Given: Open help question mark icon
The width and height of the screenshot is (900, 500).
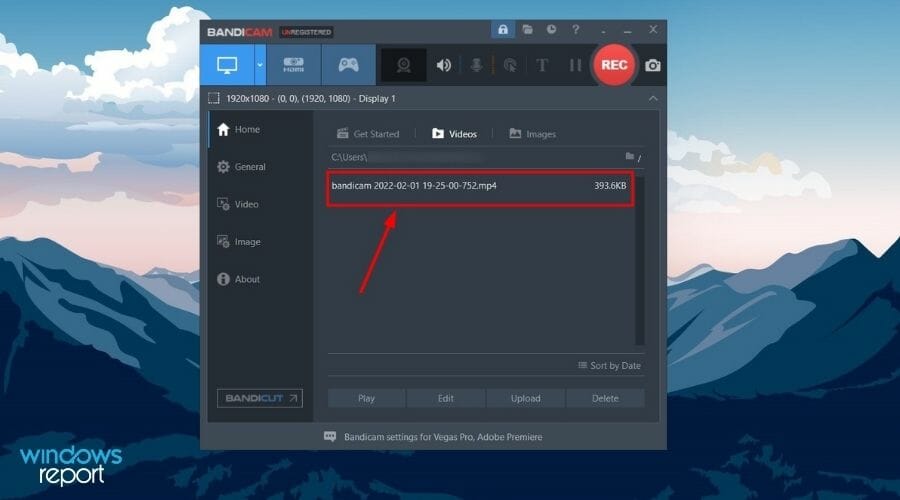Looking at the screenshot, I should coord(576,29).
